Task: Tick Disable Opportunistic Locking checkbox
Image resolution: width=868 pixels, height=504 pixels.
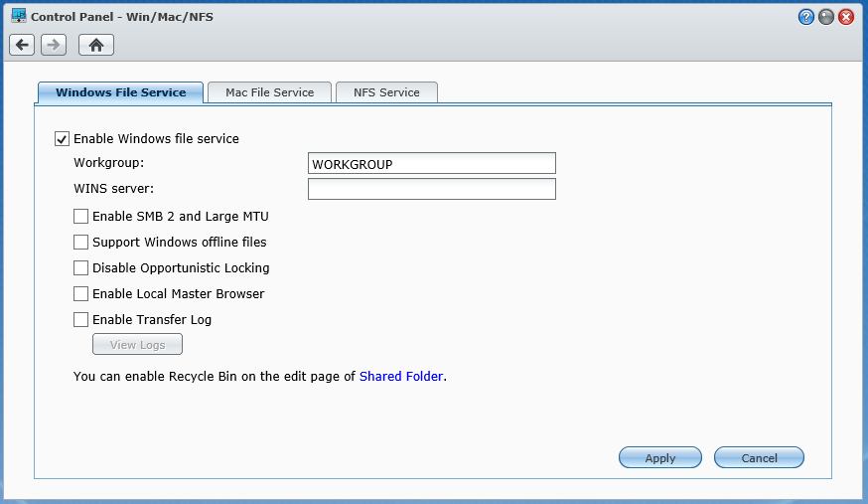Action: coord(80,268)
